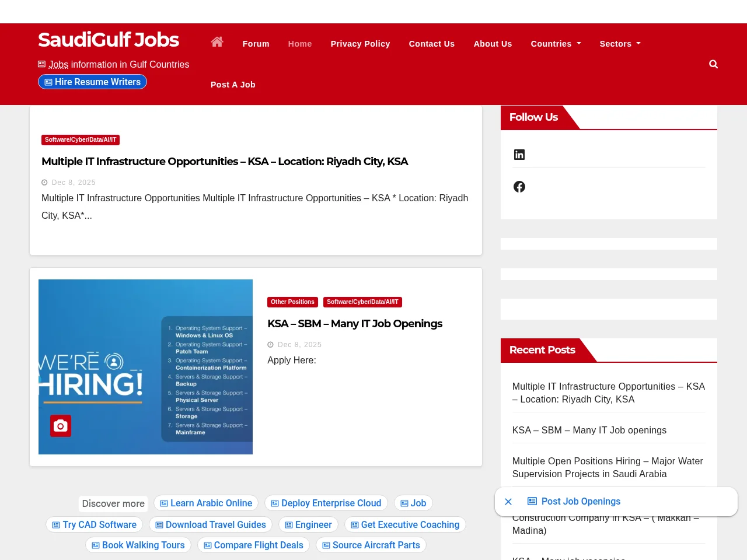
Task: Click the Get Executive Coaching suggestion
Action: click(x=405, y=525)
